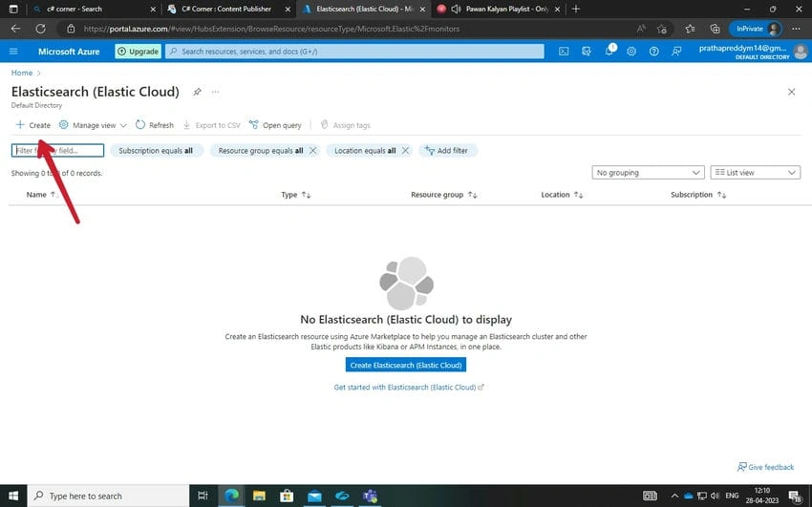This screenshot has width=812, height=507.
Task: Click Add filter
Action: [447, 151]
